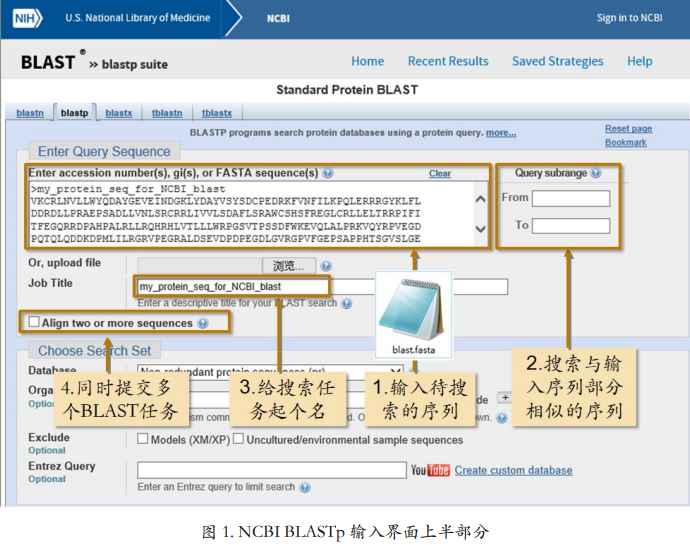The width and height of the screenshot is (690, 545).
Task: Click help icon after Entrez query hint
Action: coord(305,487)
